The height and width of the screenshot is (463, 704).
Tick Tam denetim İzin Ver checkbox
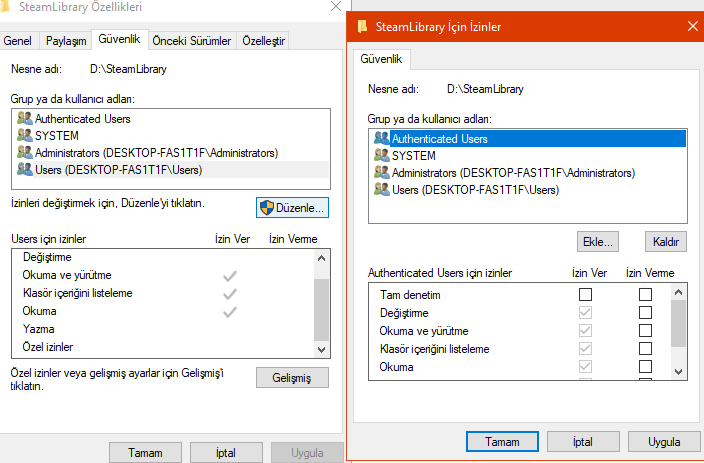click(x=585, y=295)
